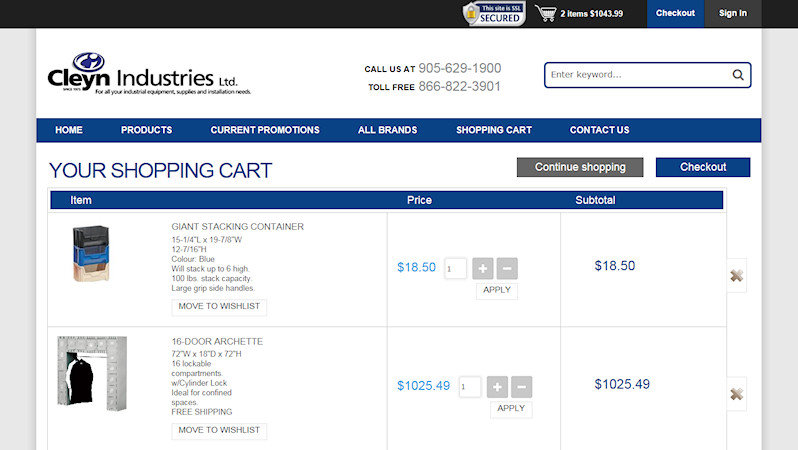Open Current Promotions menu item
798x450 pixels.
click(265, 130)
